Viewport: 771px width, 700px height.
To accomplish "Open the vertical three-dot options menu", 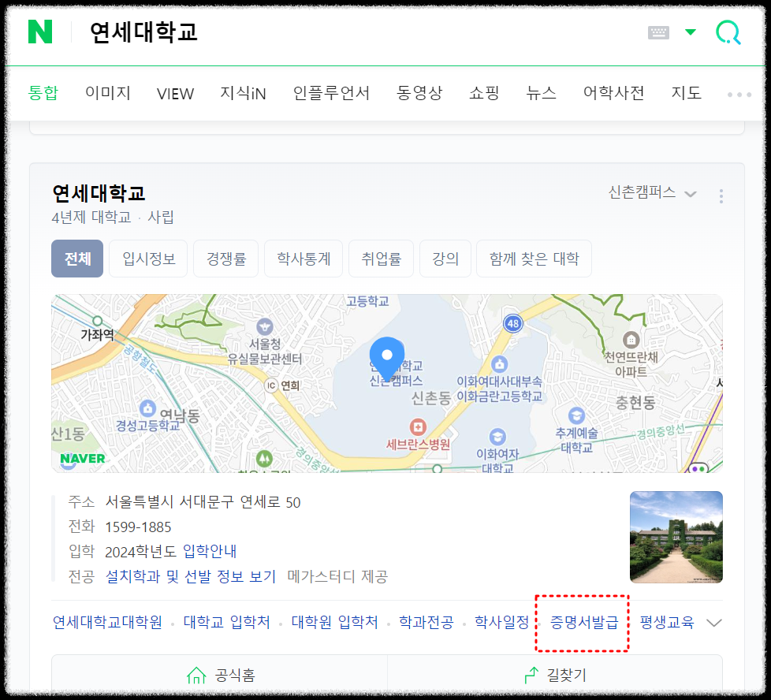I will coord(721,196).
